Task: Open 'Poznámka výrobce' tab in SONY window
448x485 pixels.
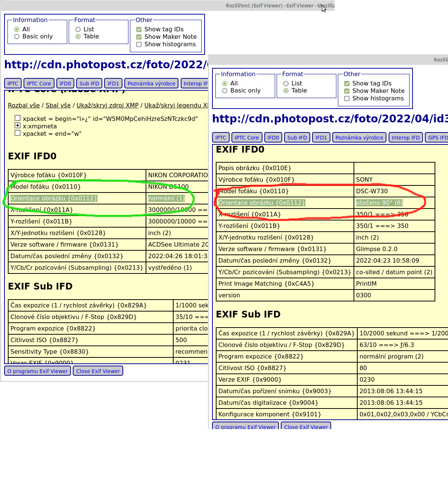Action: (359, 138)
